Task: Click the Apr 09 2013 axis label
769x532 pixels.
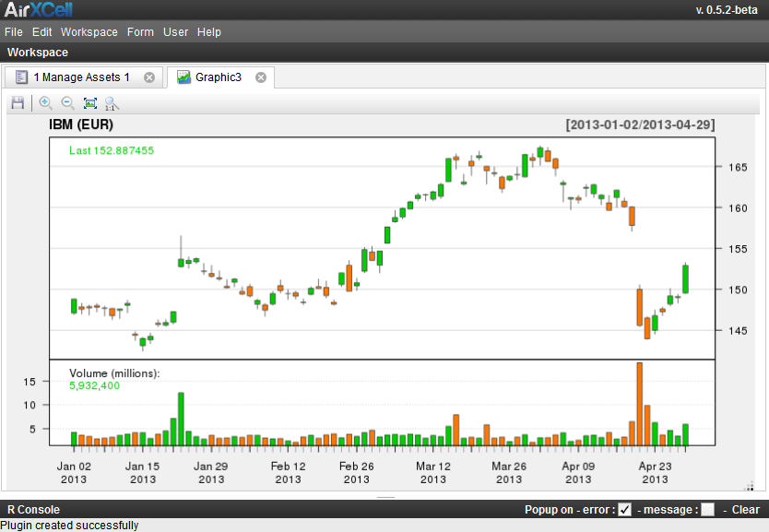Action: pyautogui.click(x=578, y=473)
